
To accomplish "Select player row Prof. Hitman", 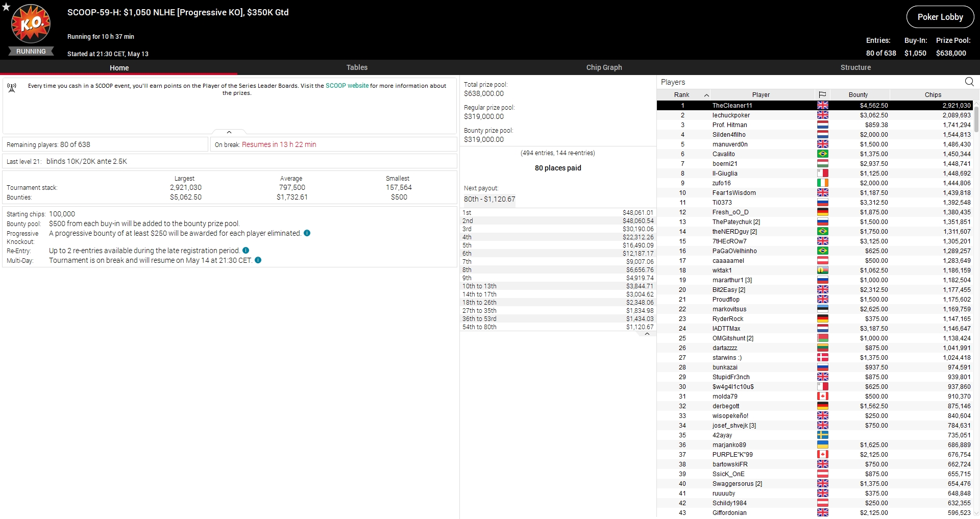I will point(815,125).
